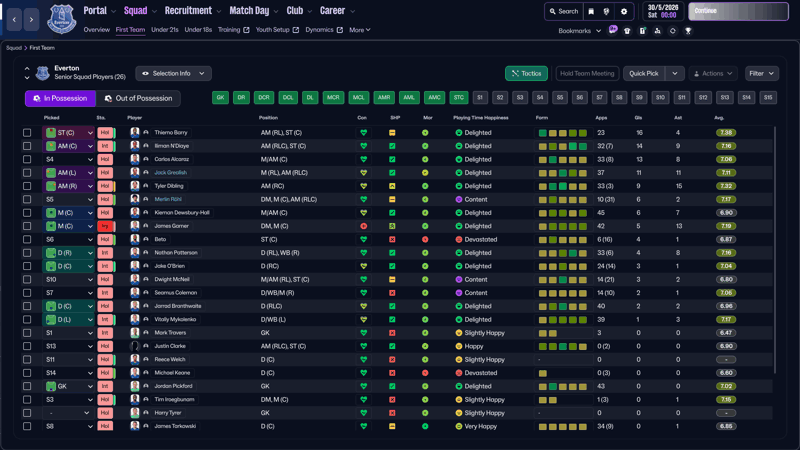Select the MCL position filter chip
This screenshot has height=450, width=800.
[359, 97]
